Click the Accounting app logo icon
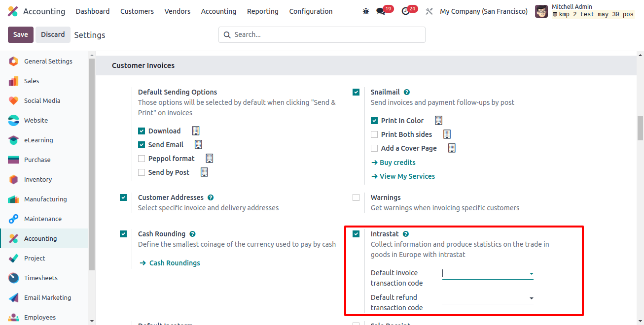The height and width of the screenshot is (325, 644). click(x=13, y=11)
